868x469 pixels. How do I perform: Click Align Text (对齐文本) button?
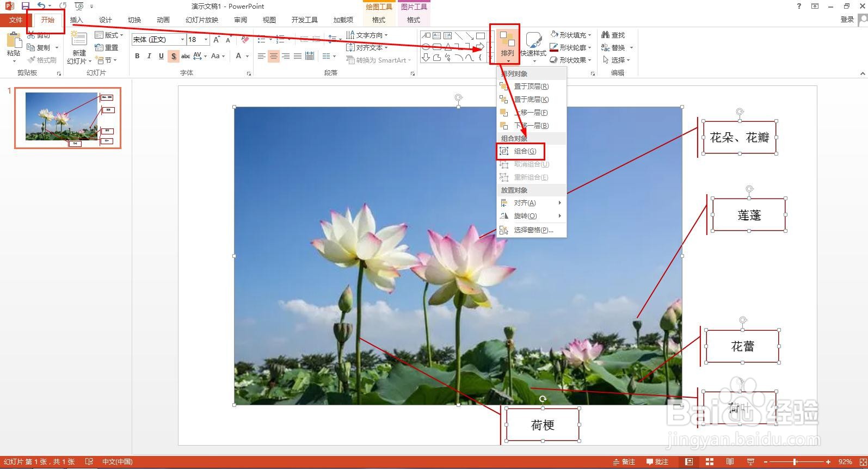point(367,47)
